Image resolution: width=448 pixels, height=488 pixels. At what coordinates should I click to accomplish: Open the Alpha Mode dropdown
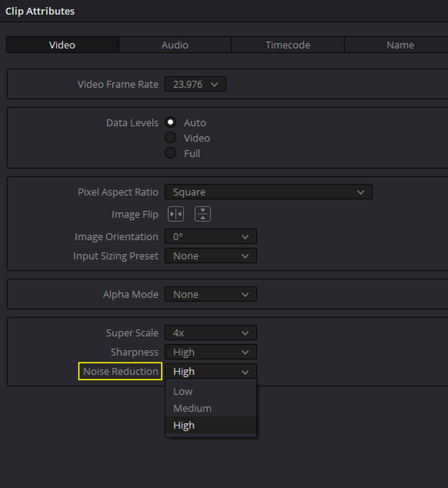pos(211,295)
